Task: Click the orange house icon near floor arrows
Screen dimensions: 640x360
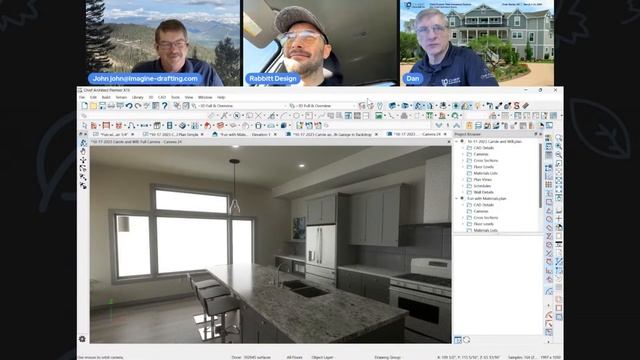Action: pyautogui.click(x=469, y=125)
